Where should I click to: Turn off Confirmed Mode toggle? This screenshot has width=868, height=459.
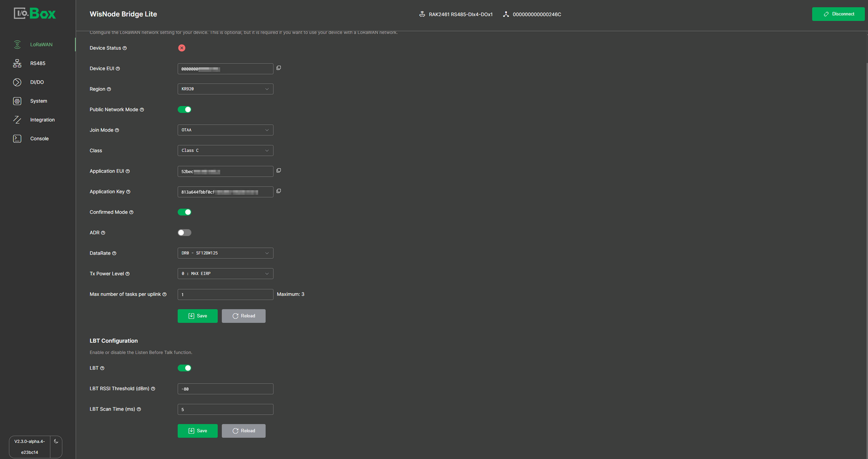tap(184, 212)
